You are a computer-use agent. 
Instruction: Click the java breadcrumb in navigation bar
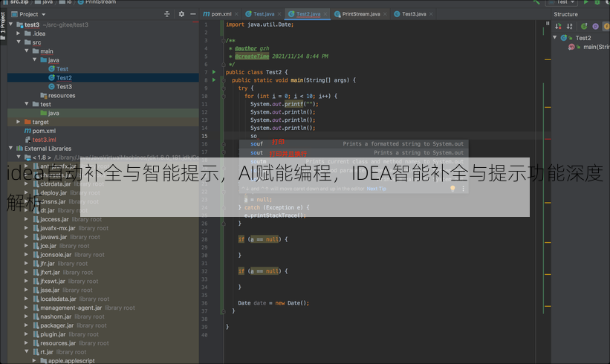pyautogui.click(x=44, y=2)
